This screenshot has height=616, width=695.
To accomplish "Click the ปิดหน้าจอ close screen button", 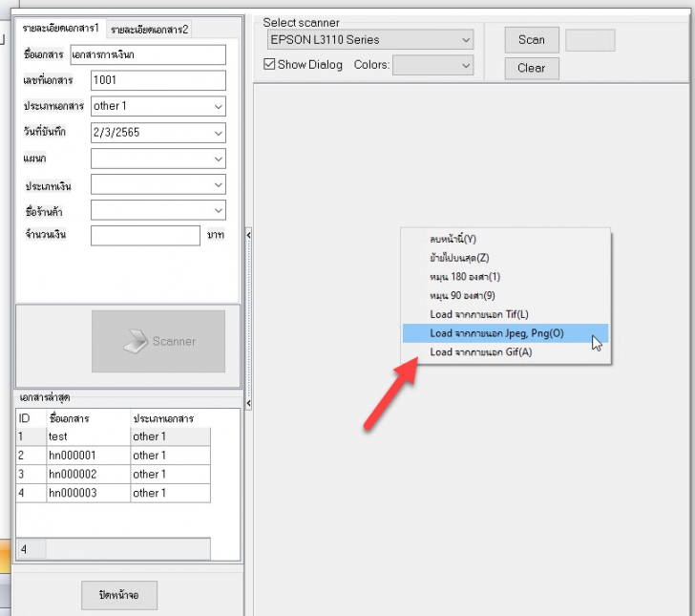I will [119, 595].
